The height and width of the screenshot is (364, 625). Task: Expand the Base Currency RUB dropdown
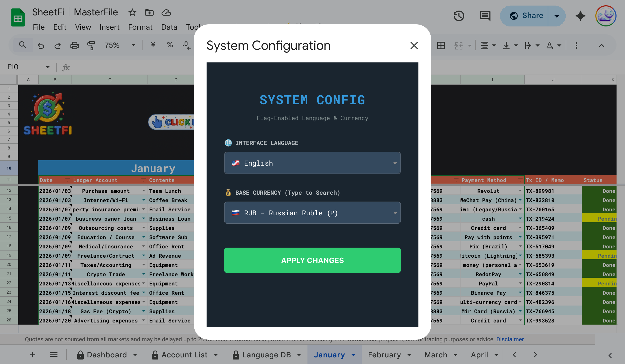click(312, 213)
